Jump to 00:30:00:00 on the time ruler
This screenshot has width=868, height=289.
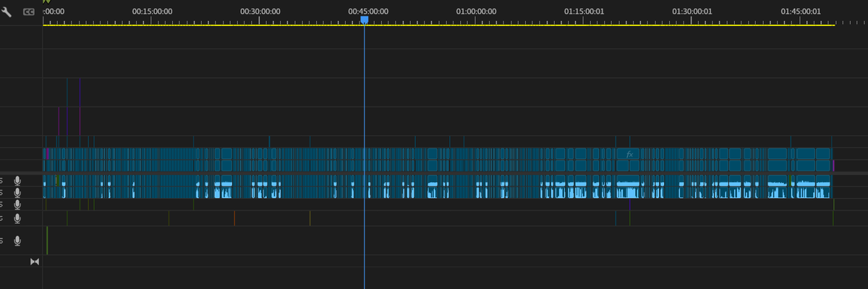(x=260, y=12)
